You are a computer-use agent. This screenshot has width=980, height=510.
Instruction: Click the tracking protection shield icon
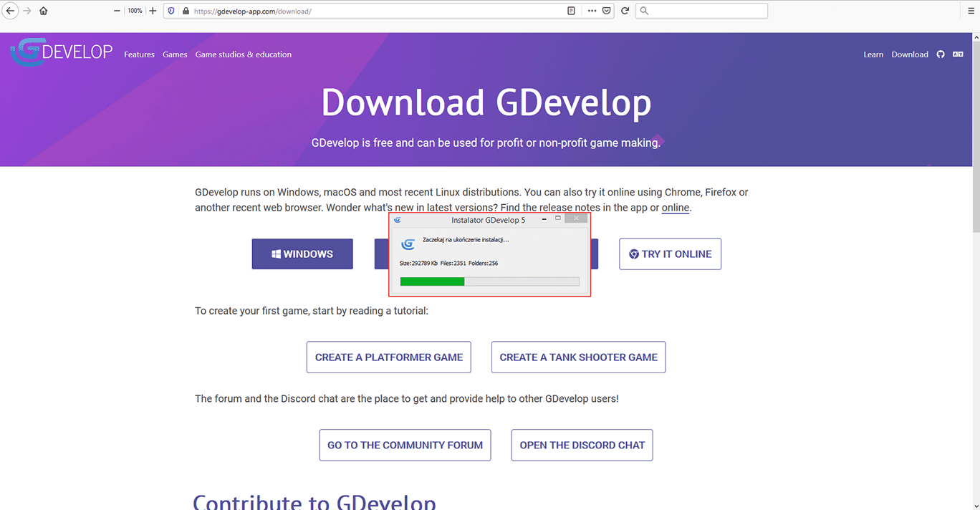pos(170,11)
